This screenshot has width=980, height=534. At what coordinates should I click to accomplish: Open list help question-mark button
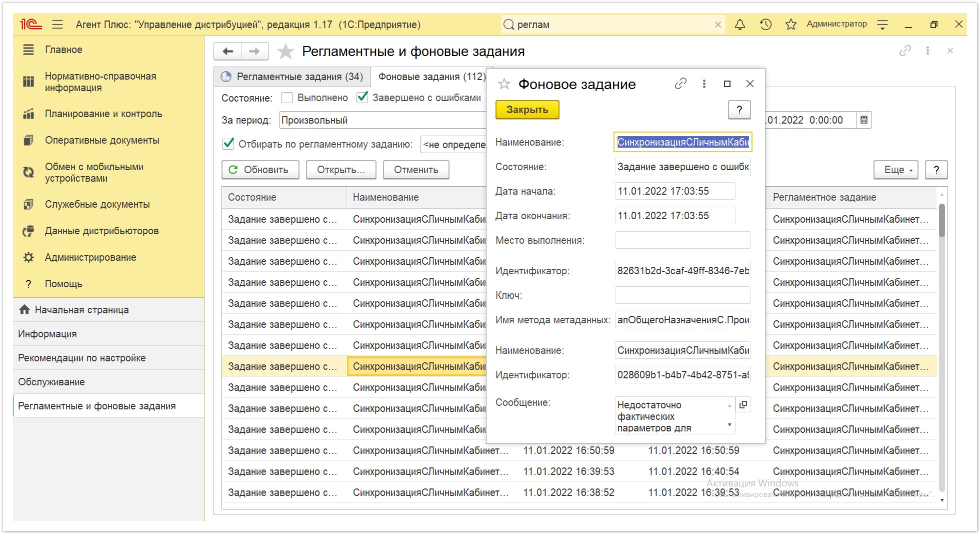[x=936, y=170]
